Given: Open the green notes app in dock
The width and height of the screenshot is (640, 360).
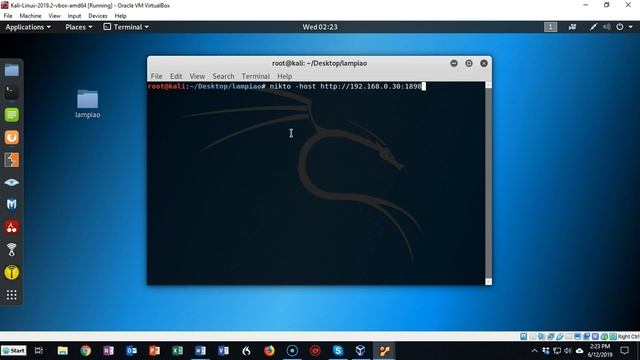Looking at the screenshot, I should click(11, 115).
